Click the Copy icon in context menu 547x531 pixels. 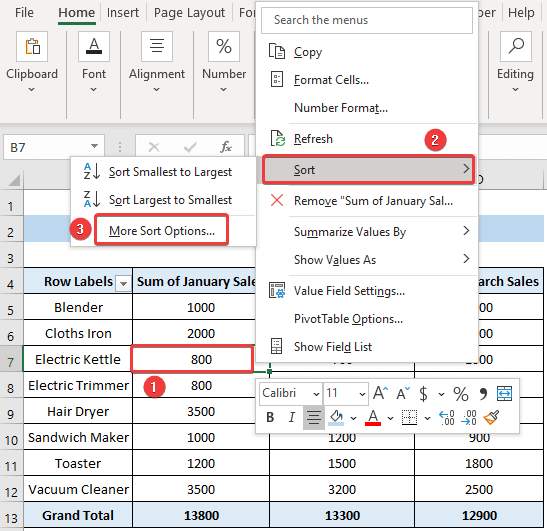277,52
